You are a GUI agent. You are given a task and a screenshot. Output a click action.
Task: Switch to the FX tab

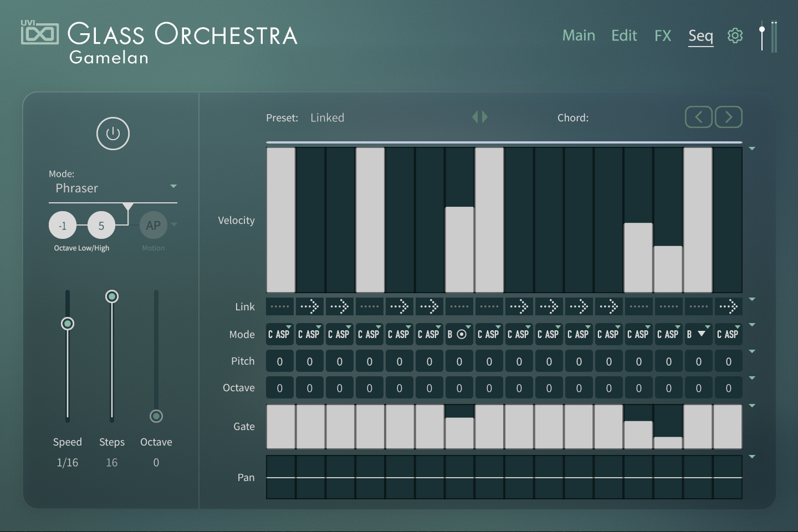663,35
